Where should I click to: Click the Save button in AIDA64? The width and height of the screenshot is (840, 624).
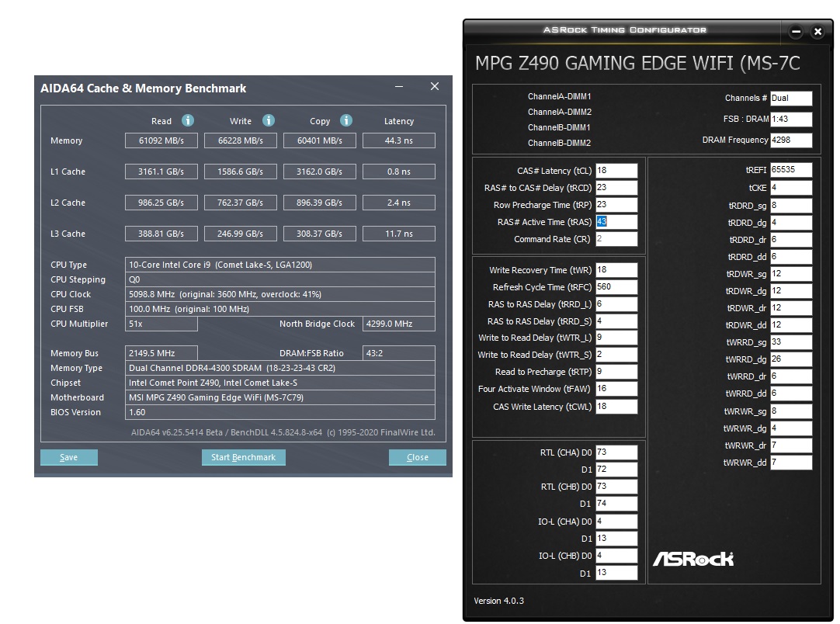click(x=69, y=457)
